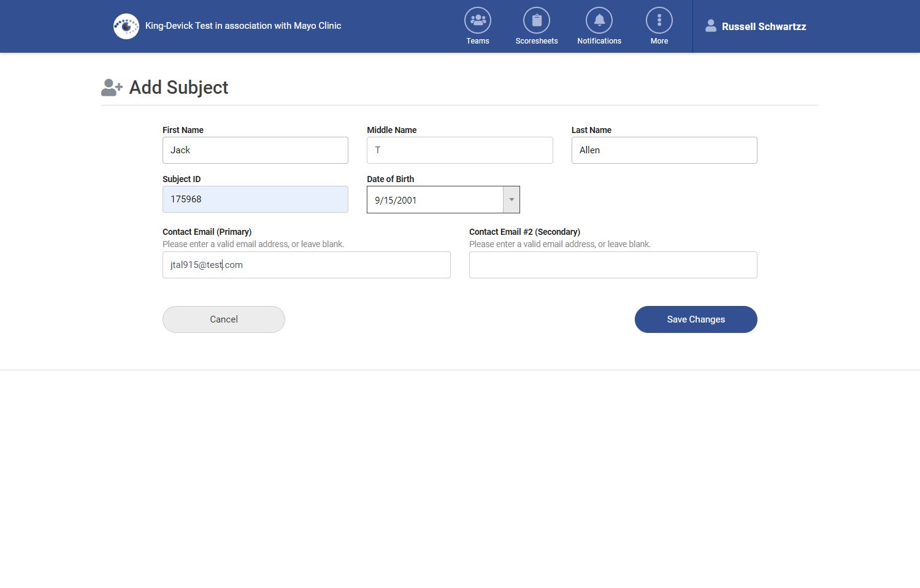Click the King-Devick Test logo
The width and height of the screenshot is (920, 588).
coord(126,26)
